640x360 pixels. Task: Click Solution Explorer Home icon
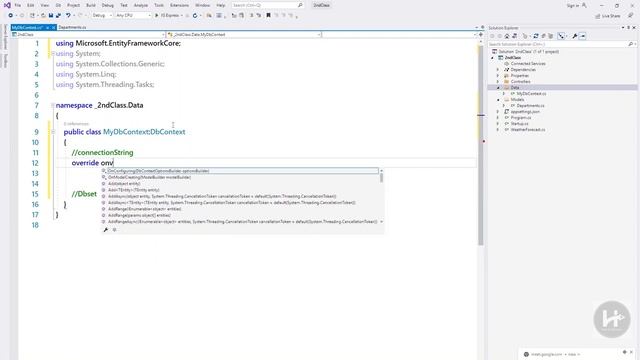point(507,36)
